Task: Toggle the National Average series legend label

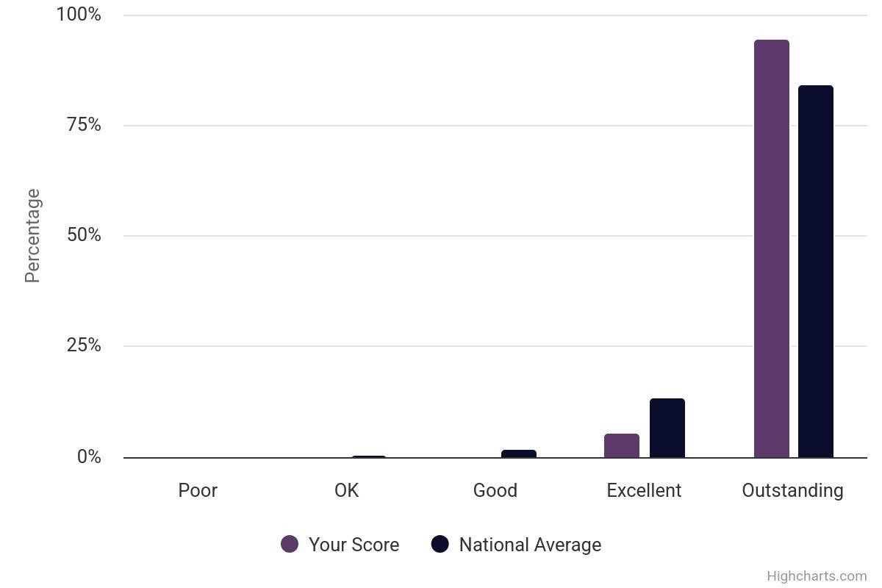Action: tap(530, 545)
